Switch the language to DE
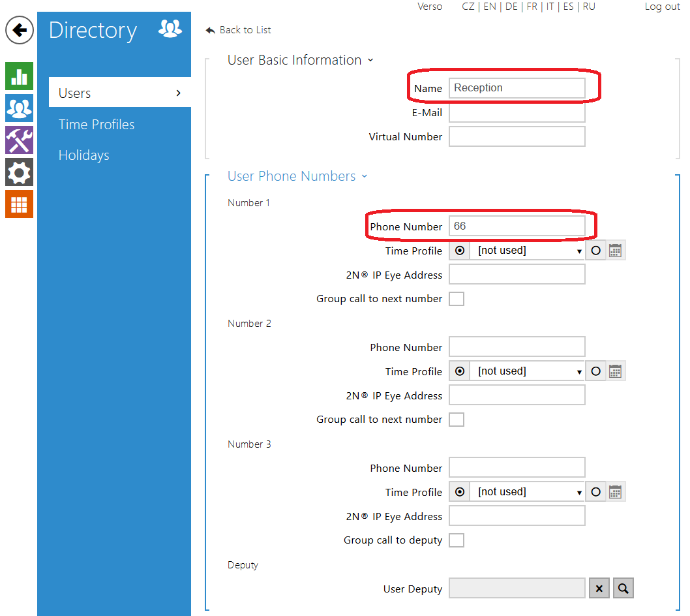The height and width of the screenshot is (616, 690). 511,7
